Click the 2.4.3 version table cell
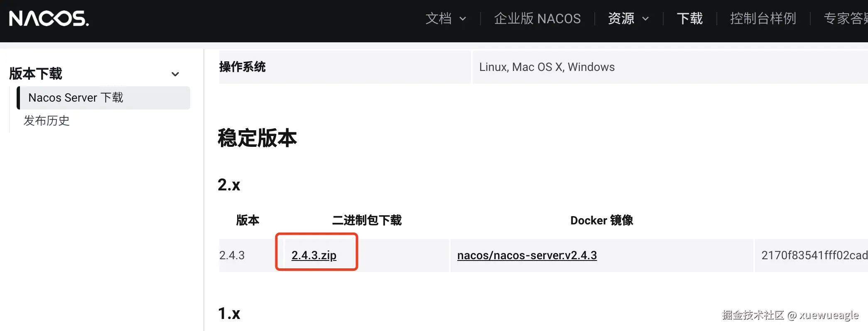Image resolution: width=868 pixels, height=331 pixels. (232, 256)
